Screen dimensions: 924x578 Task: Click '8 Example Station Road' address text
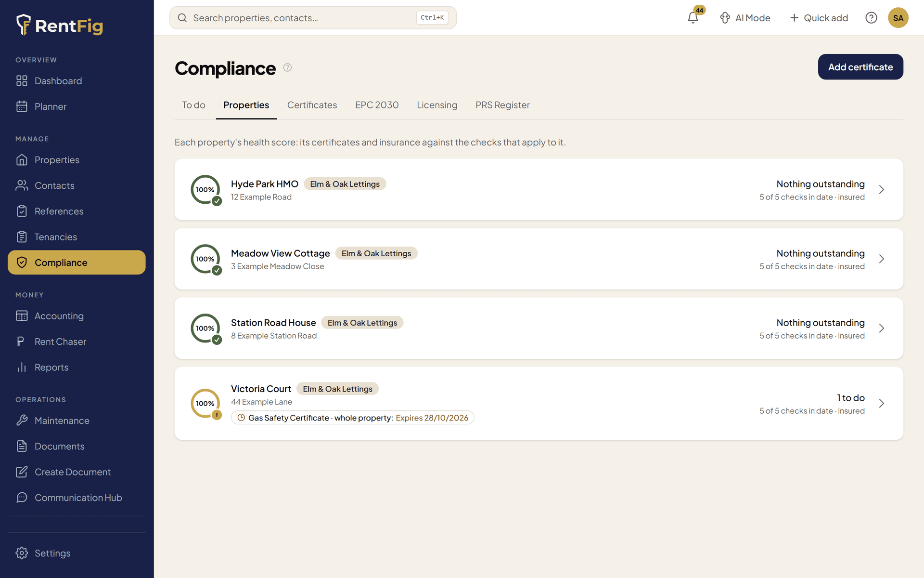tap(274, 336)
